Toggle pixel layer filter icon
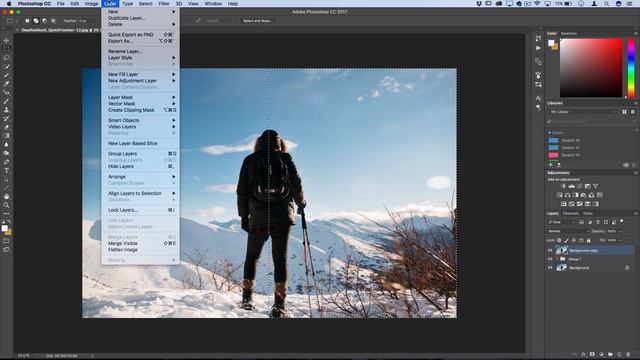This screenshot has height=360, width=640. click(x=582, y=222)
